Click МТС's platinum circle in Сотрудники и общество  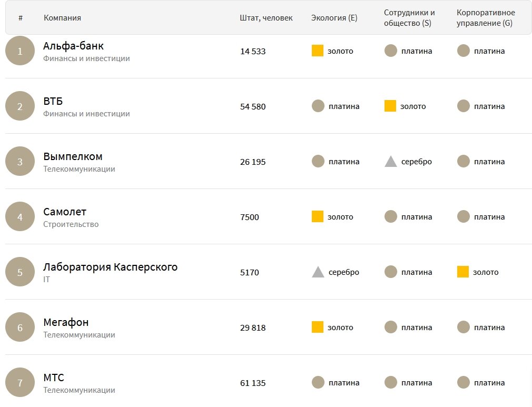pos(390,383)
